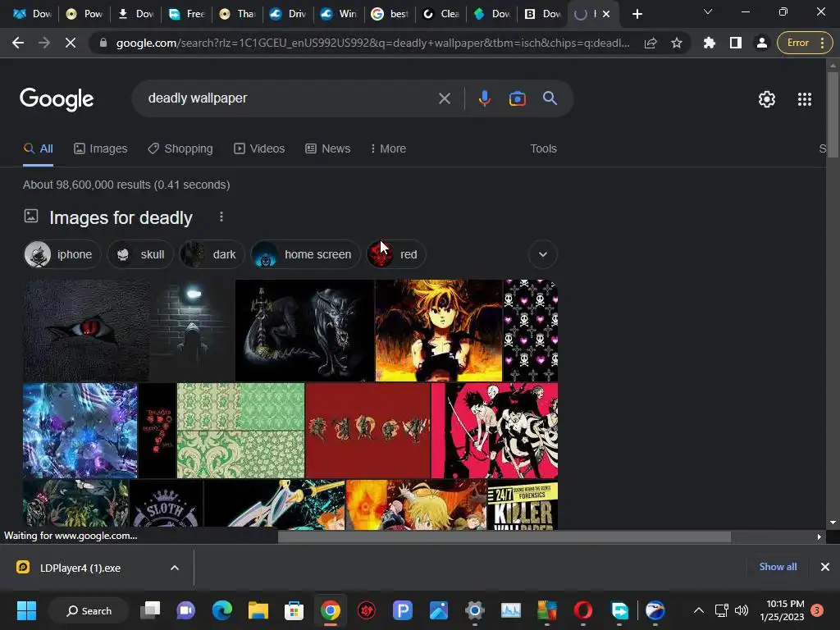Screen dimensions: 840x630
Task: Show all downloads
Action: pyautogui.click(x=778, y=567)
